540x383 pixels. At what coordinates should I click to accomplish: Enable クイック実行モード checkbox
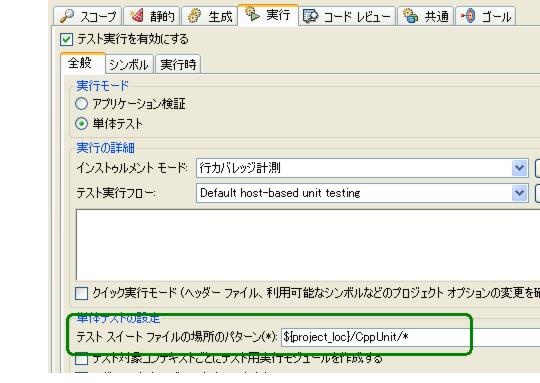pos(82,293)
